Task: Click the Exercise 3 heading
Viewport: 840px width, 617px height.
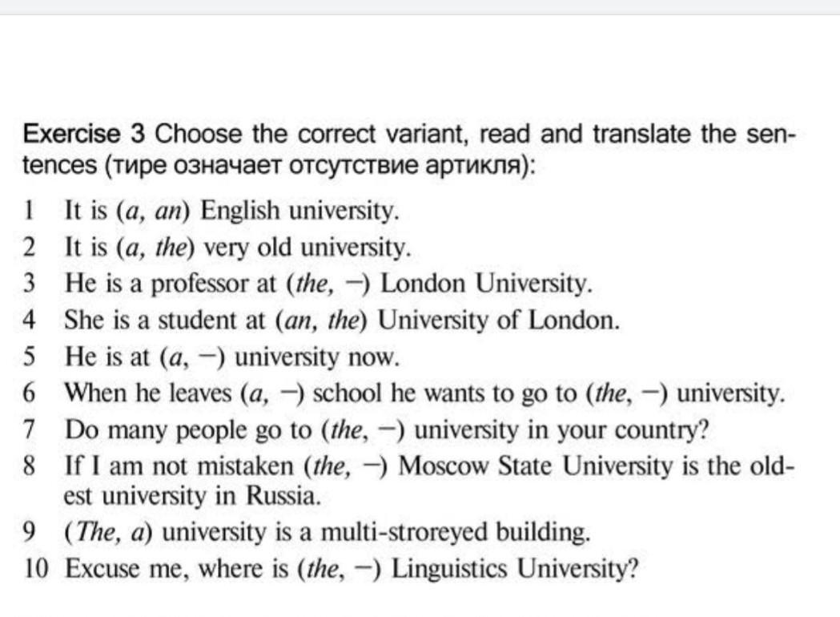Action: point(84,134)
